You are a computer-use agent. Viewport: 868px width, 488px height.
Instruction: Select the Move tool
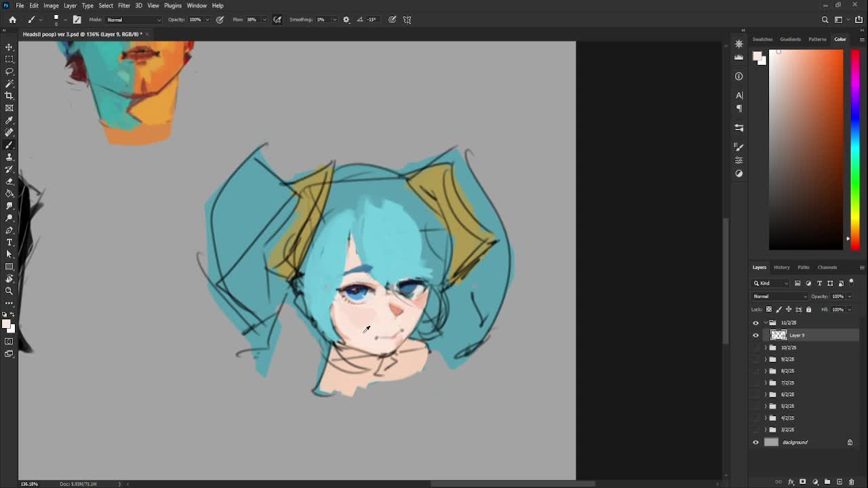click(x=9, y=47)
